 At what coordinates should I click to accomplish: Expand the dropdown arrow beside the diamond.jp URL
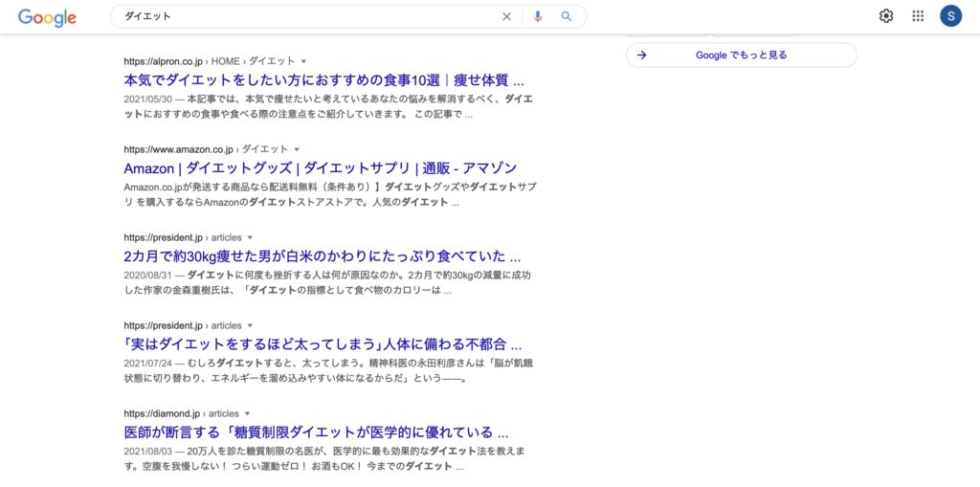(x=248, y=413)
